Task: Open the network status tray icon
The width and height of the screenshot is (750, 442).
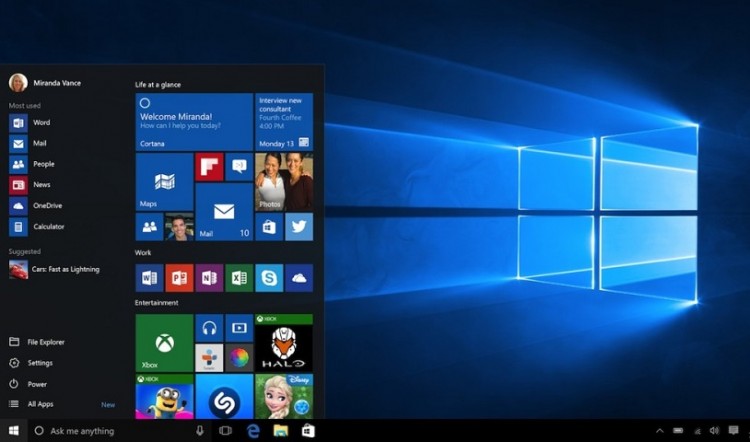Action: click(697, 431)
